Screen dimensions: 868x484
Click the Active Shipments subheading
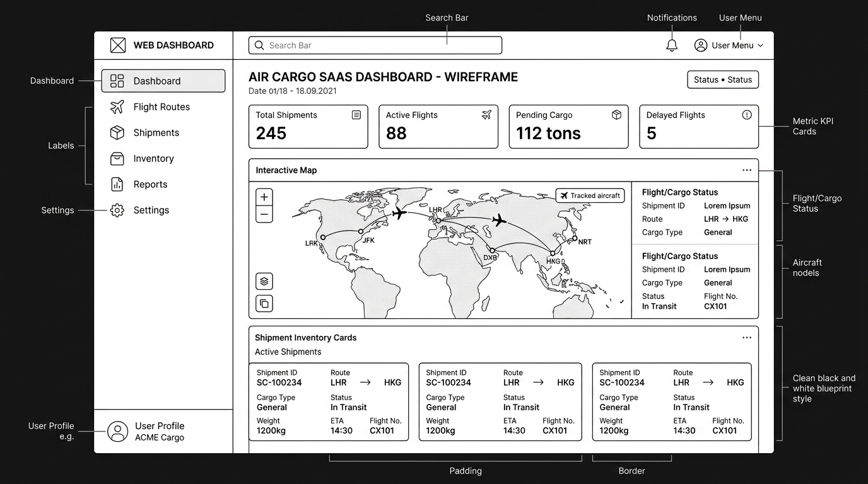click(288, 352)
